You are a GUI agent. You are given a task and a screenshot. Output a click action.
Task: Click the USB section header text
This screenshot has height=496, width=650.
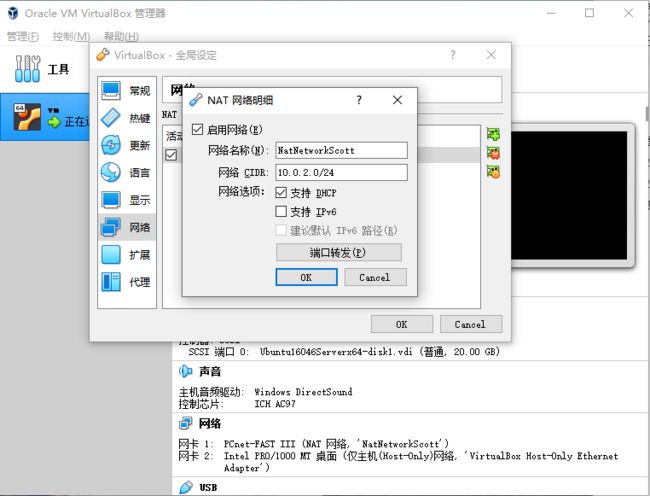click(x=208, y=487)
